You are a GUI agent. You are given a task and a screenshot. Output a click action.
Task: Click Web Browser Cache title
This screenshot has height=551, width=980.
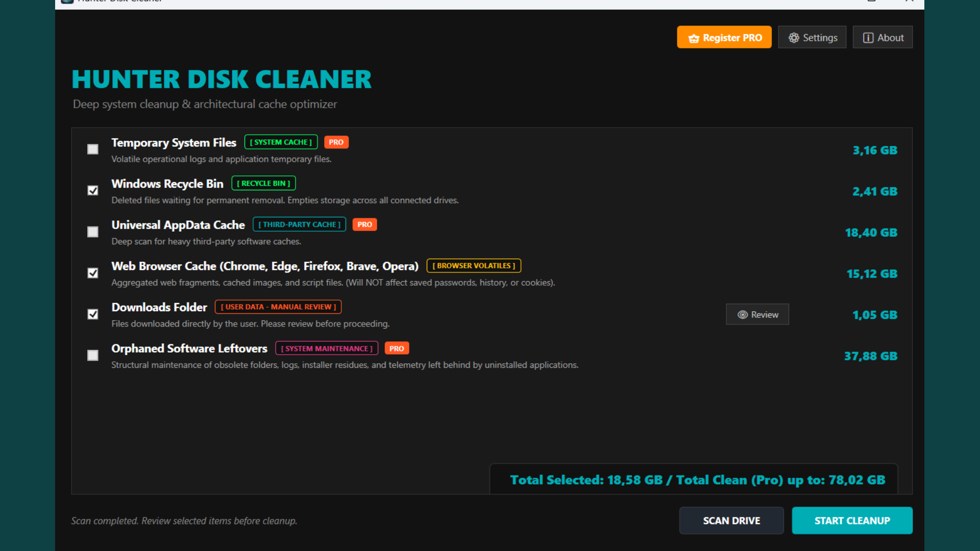265,266
